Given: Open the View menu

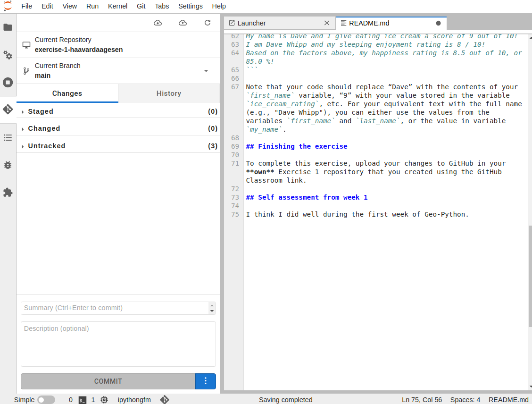Looking at the screenshot, I should coord(69,6).
